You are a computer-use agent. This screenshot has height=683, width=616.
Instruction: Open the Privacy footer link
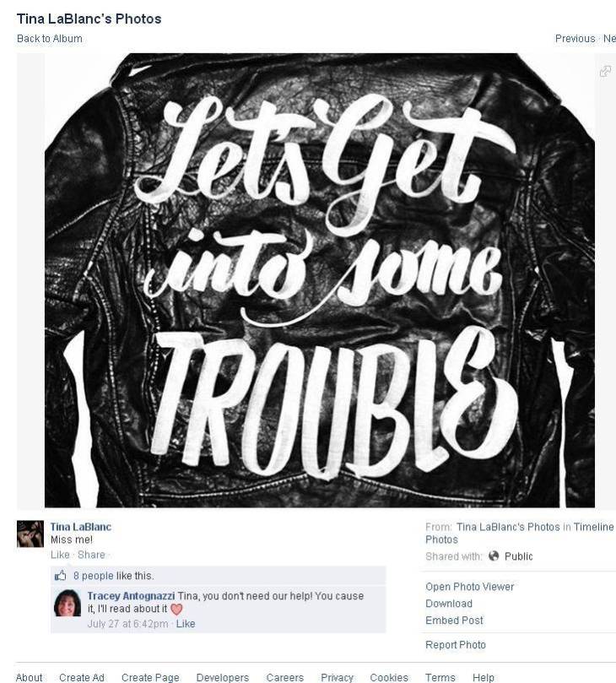click(337, 677)
